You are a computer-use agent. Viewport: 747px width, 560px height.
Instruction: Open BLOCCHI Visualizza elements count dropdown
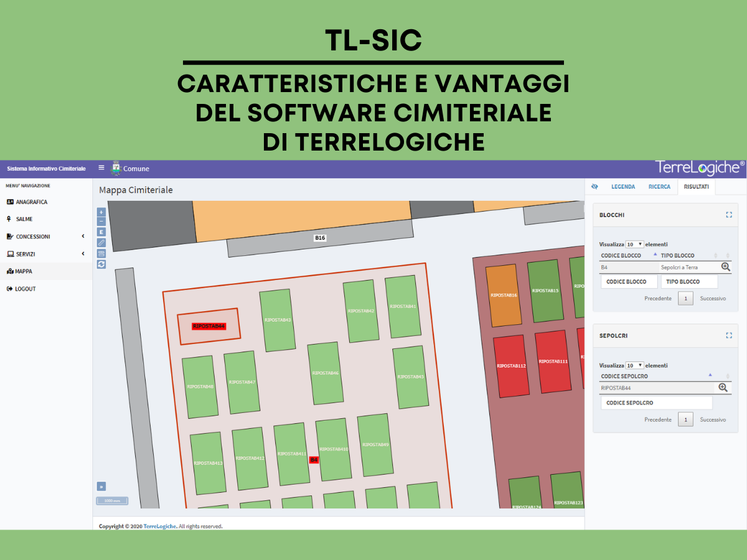point(635,245)
